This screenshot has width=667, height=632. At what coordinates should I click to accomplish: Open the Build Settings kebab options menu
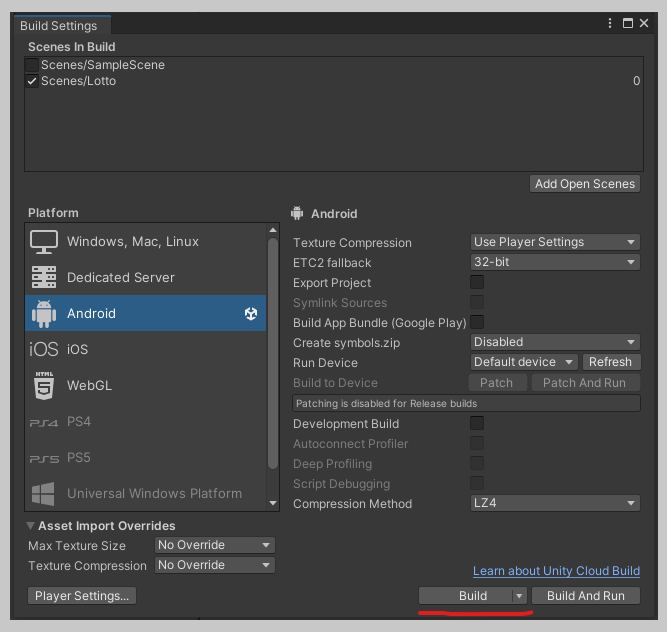pos(610,23)
